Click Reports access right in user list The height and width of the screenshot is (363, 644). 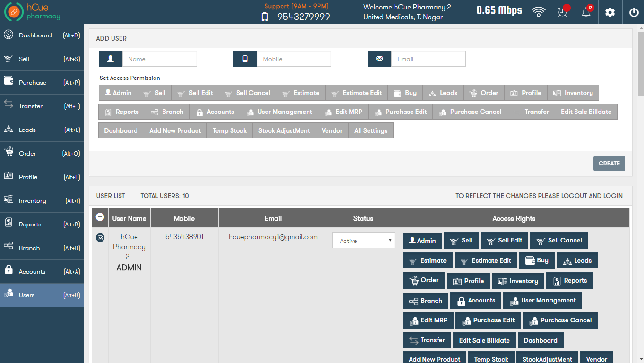(569, 281)
